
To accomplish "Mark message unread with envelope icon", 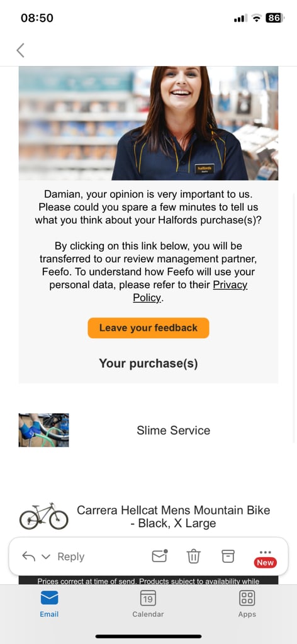I will coord(160,556).
